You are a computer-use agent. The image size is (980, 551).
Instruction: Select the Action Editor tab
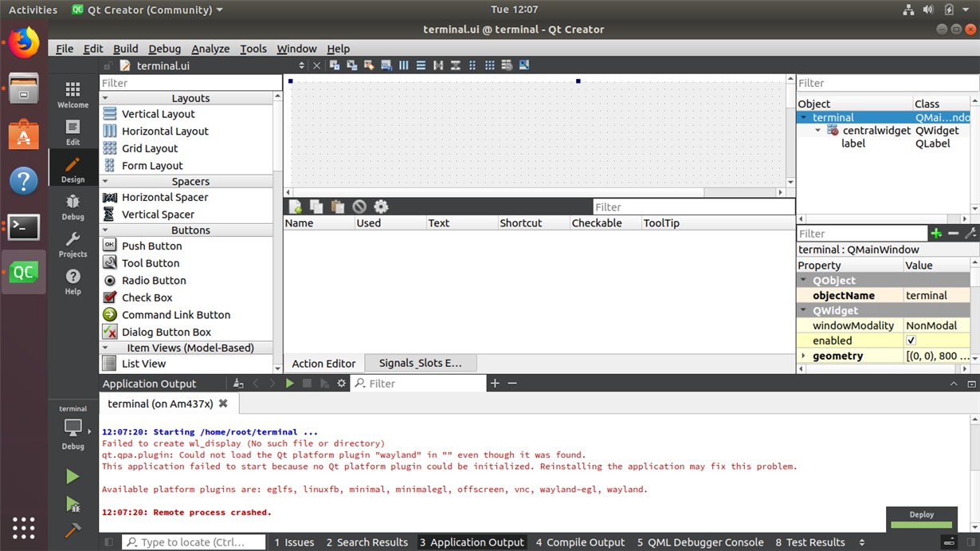pos(323,363)
